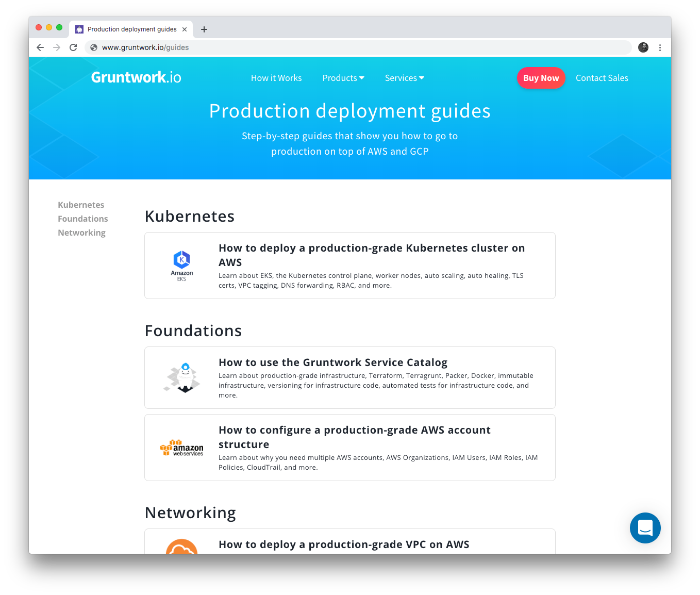Open Chrome's three-dot menu
The image size is (700, 595).
pos(660,47)
